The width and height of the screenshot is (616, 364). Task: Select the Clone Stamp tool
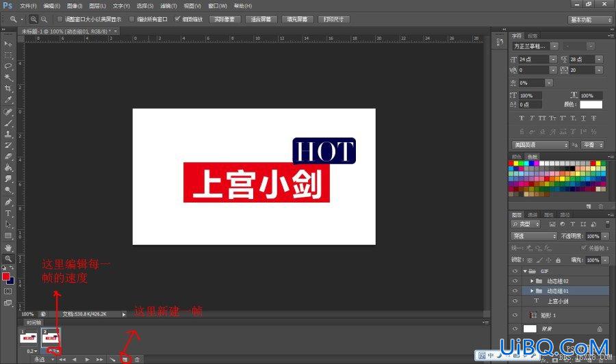[8, 134]
